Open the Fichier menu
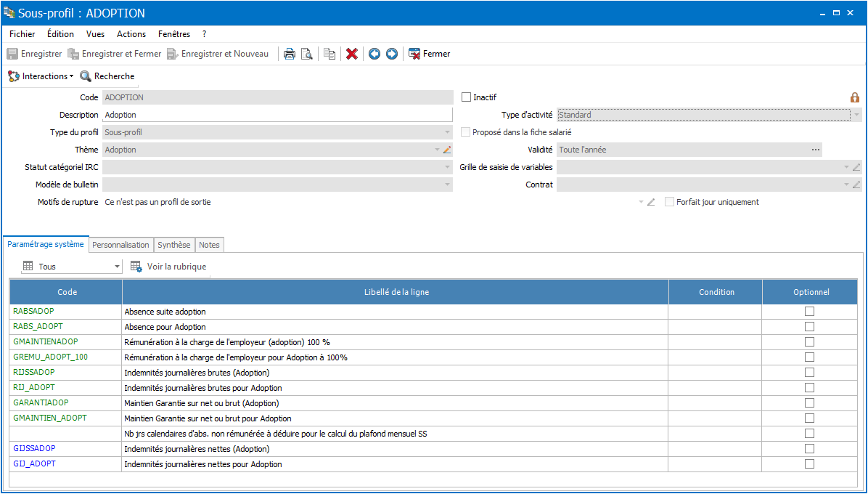This screenshot has height=494, width=868. tap(22, 34)
